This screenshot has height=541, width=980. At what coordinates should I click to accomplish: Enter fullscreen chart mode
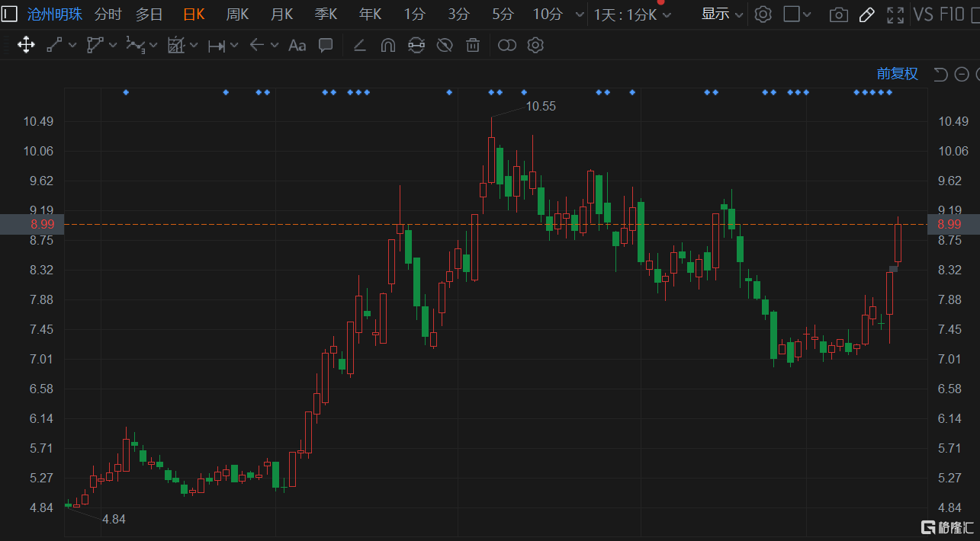[x=895, y=14]
